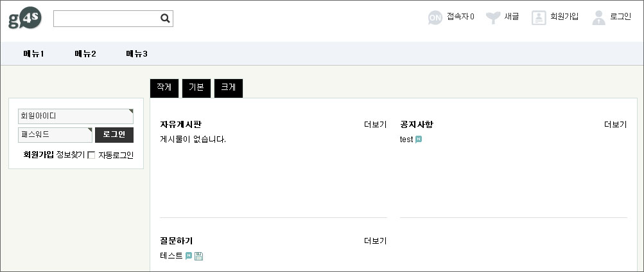This screenshot has height=272, width=644.
Task: Click the 정보찾기 link
Action: (x=70, y=155)
